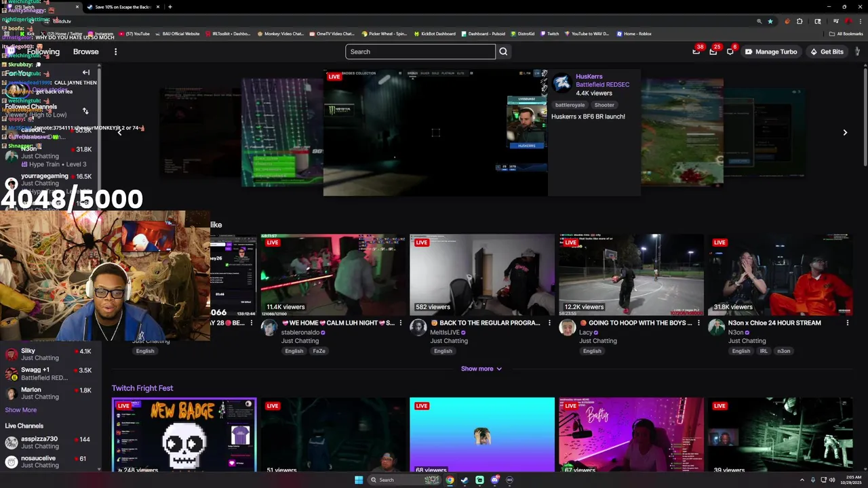868x488 pixels.
Task: Open options menu for MeltIsLIVE stream card
Action: [x=549, y=323]
